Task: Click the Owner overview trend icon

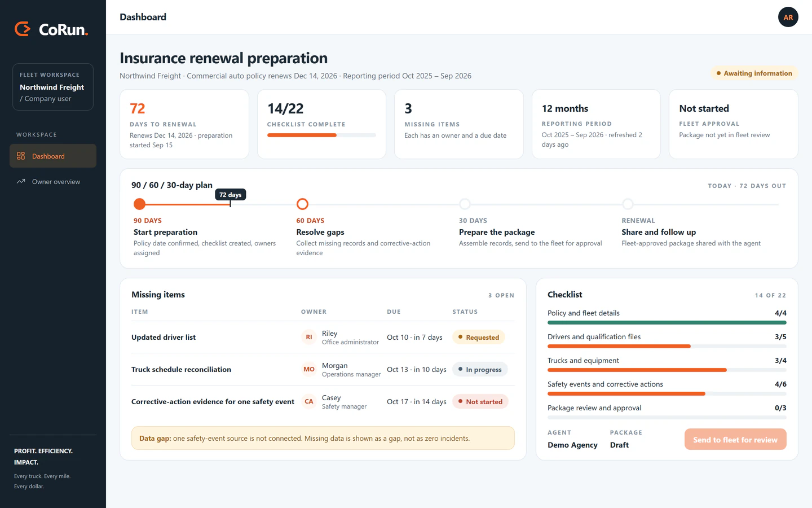Action: (x=21, y=182)
